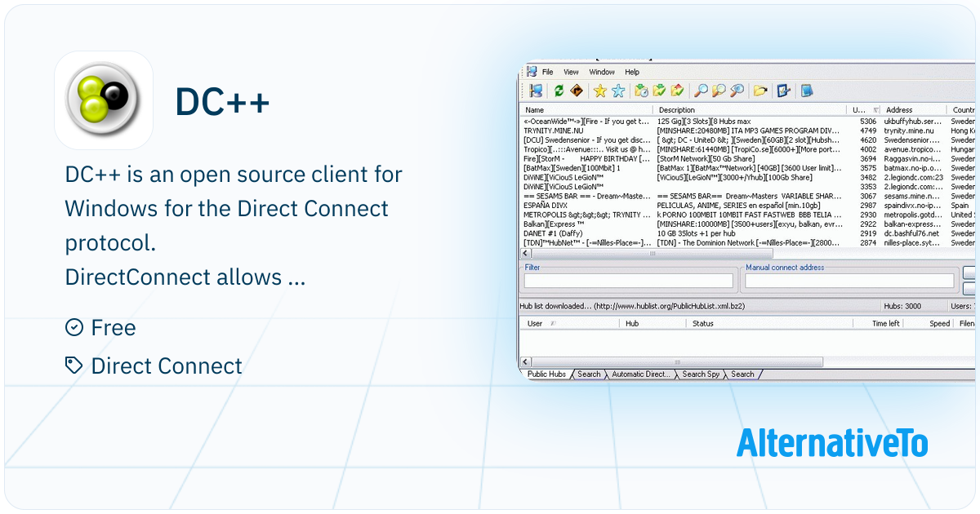This screenshot has width=980, height=514.
Task: Click the DC++ icon in menu bar
Action: 532,72
